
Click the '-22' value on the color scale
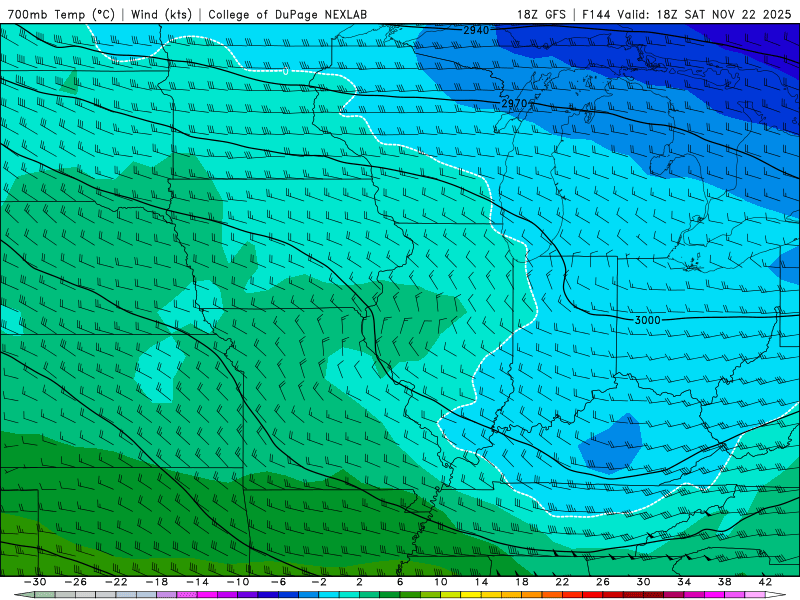[116, 582]
